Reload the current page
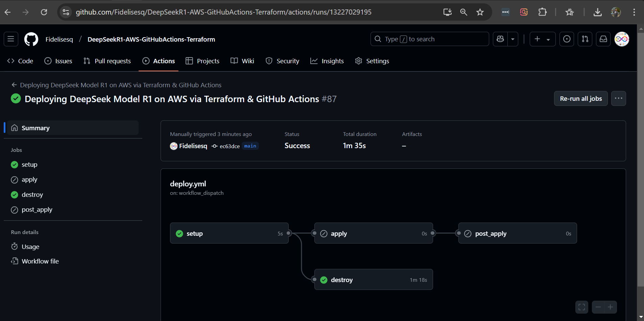644x321 pixels. [x=44, y=12]
